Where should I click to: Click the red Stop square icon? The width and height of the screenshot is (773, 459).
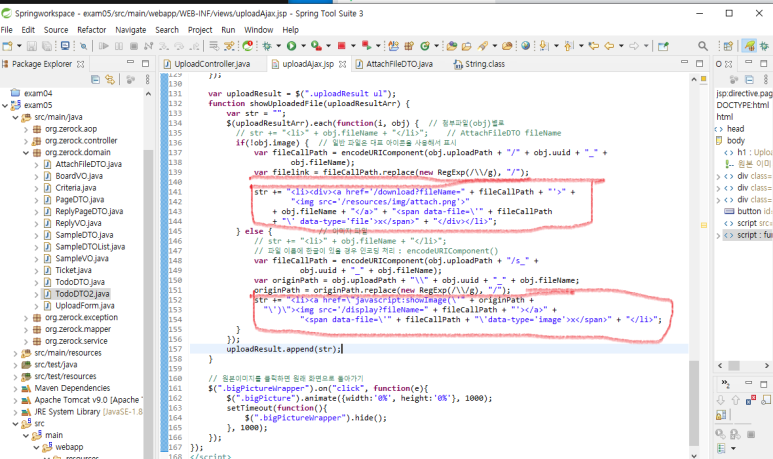[342, 46]
